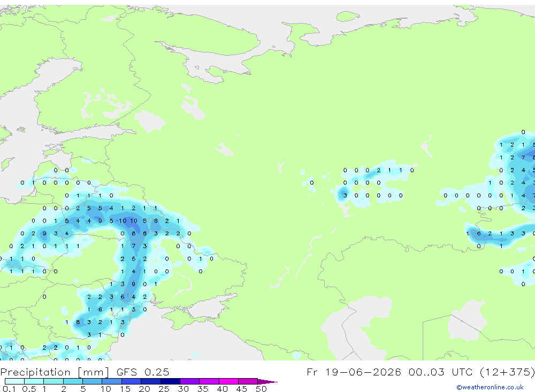Image resolution: width=535 pixels, height=392 pixels.
Task: Pick the 1–2 mm legend swatch
Action: tap(53, 381)
